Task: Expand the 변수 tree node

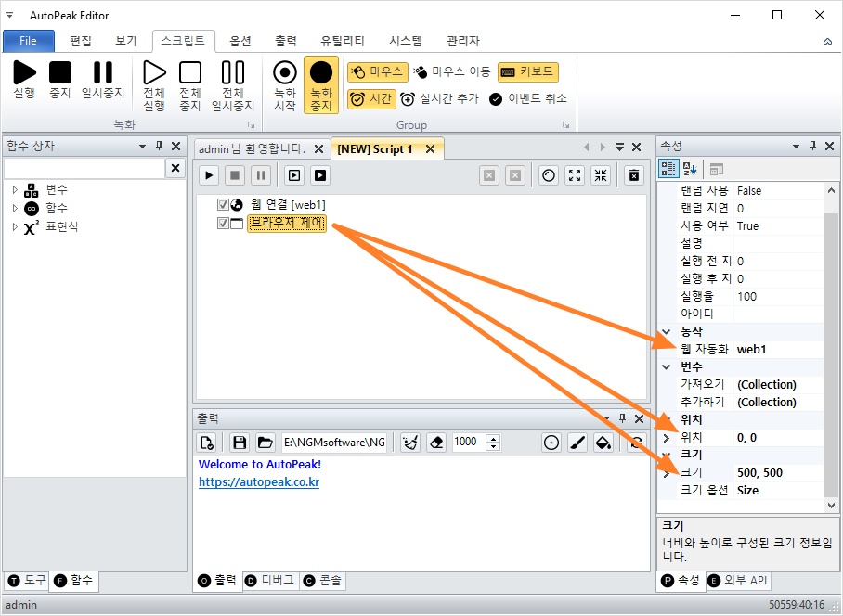Action: click(15, 189)
